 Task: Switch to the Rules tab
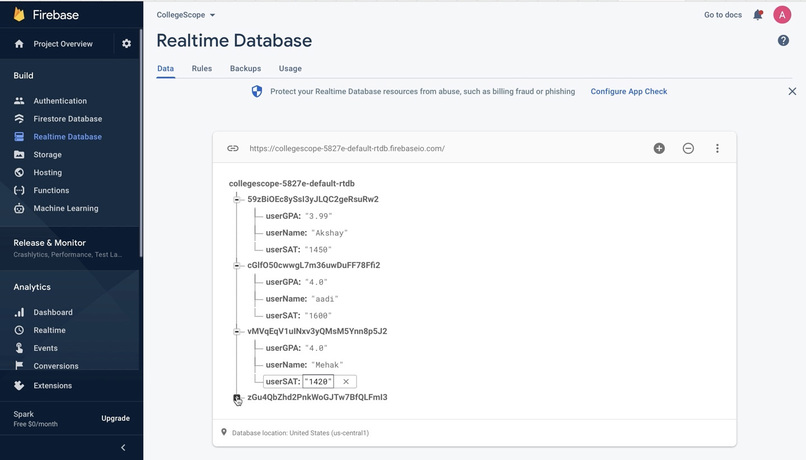coord(202,68)
